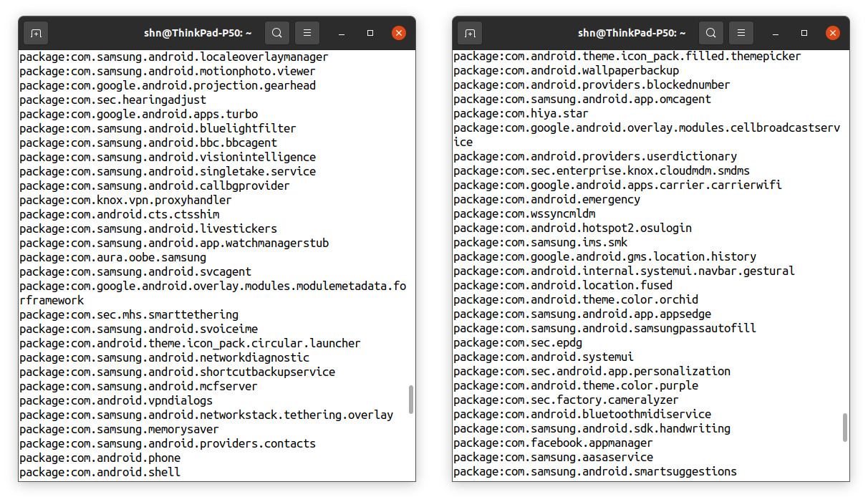This screenshot has width=868, height=502.
Task: Click package:com.google.android.gms.location.history line
Action: (604, 256)
